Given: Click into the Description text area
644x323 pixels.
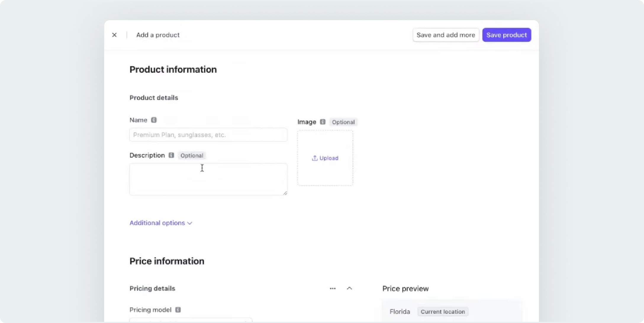Looking at the screenshot, I should tap(208, 179).
